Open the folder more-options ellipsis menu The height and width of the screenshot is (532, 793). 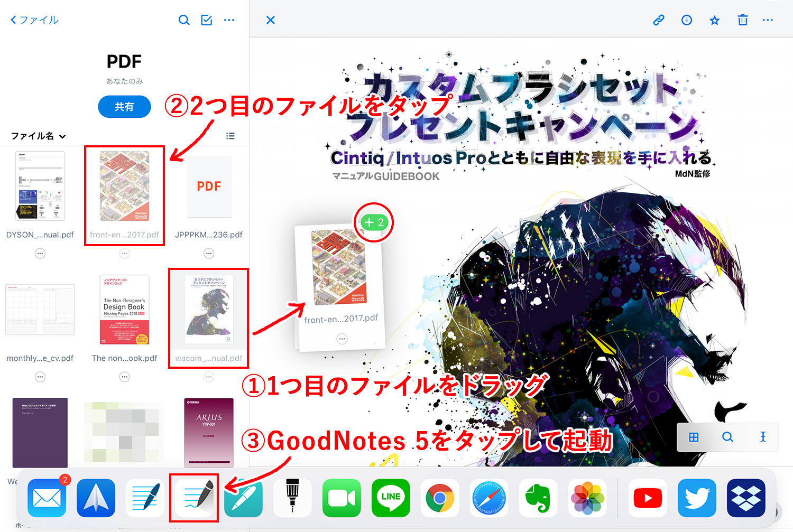click(229, 20)
